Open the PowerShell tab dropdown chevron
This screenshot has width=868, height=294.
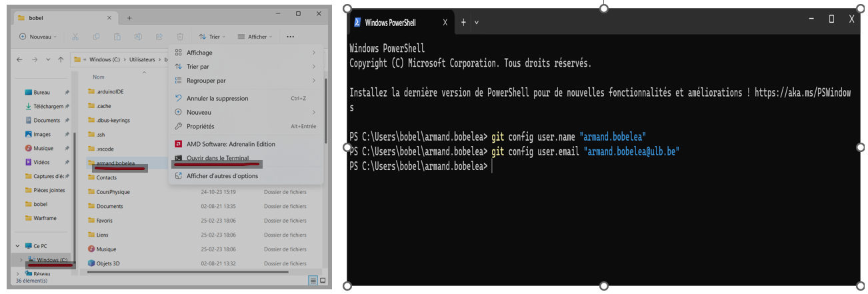[x=477, y=22]
